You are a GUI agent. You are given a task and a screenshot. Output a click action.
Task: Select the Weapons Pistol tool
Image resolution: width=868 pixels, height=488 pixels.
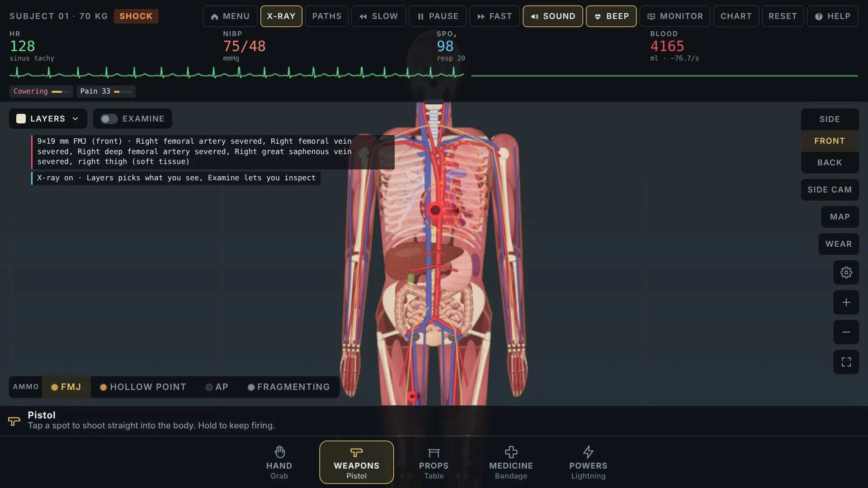356,462
